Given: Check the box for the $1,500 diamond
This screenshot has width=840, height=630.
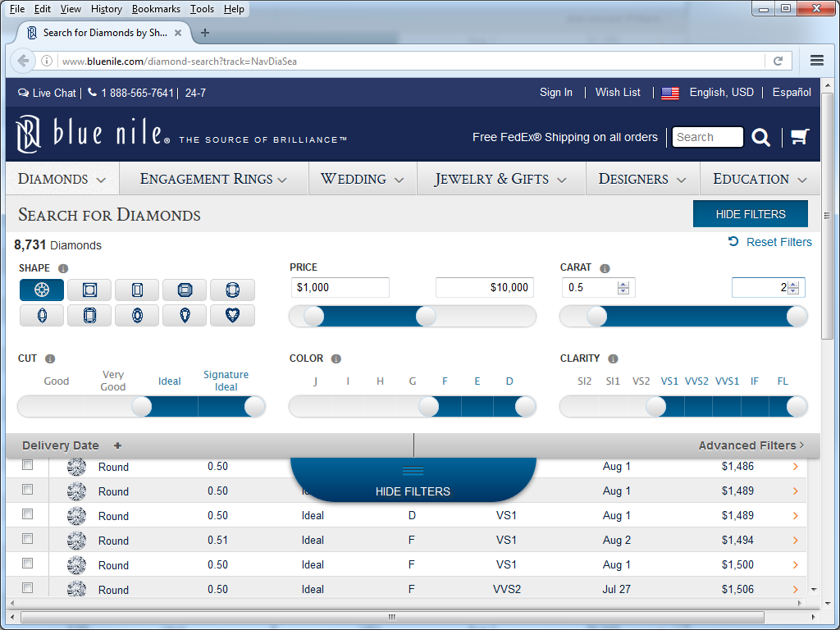Looking at the screenshot, I should tap(27, 564).
